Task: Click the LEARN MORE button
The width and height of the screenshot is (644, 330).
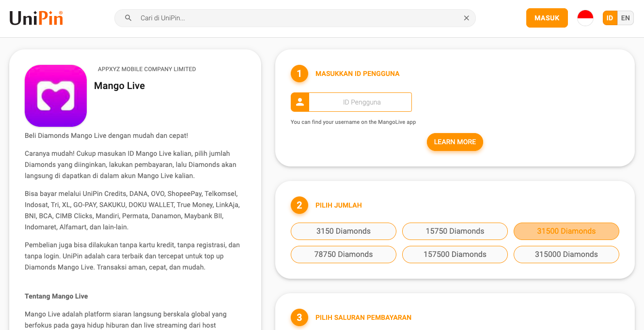Action: pyautogui.click(x=455, y=142)
